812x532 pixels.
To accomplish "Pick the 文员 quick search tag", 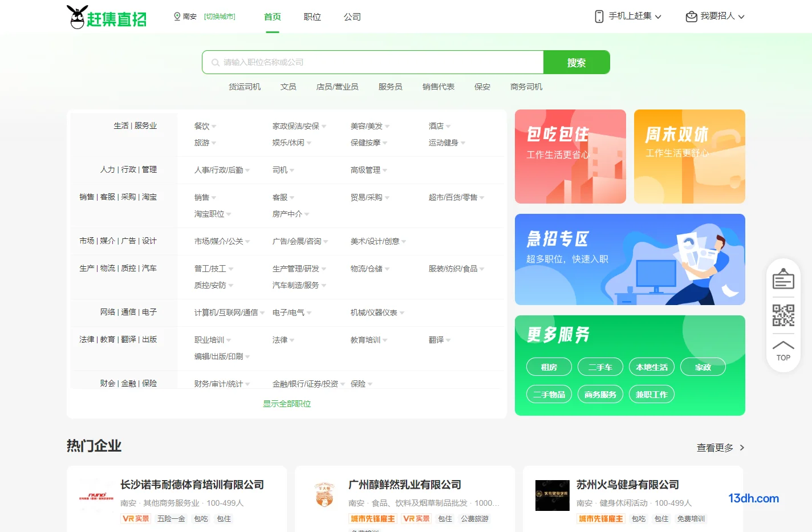I will pos(289,87).
